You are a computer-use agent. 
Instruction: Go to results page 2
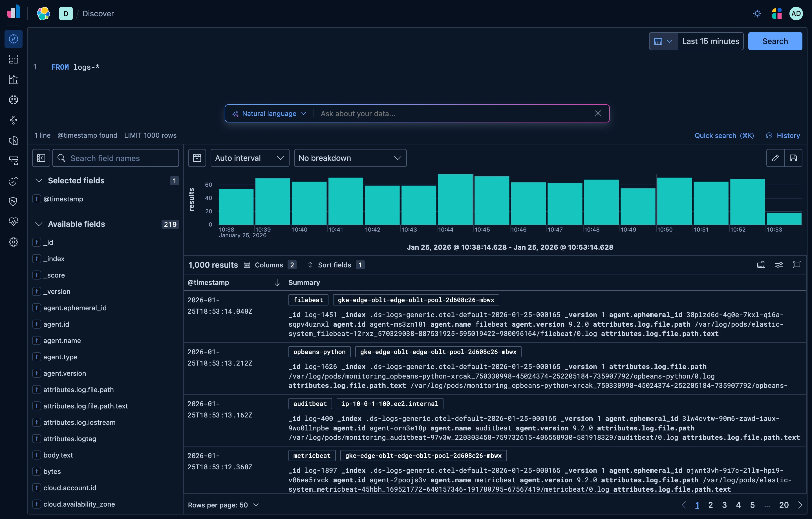710,505
